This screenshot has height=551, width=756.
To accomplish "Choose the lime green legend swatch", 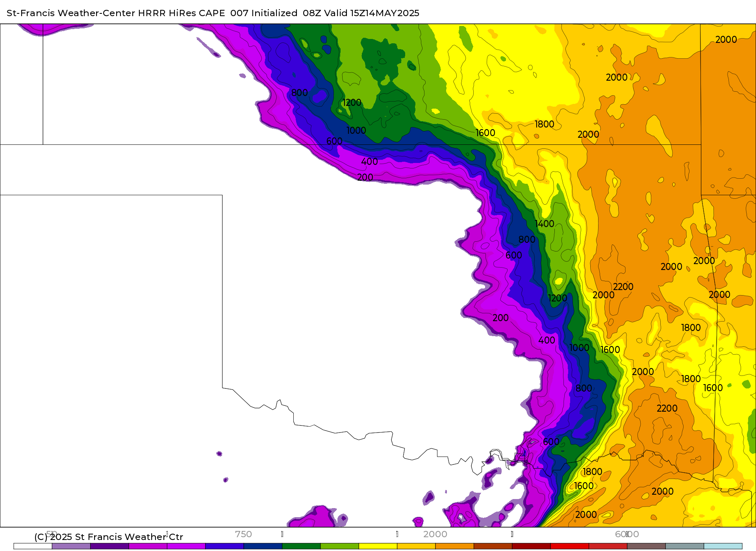I will click(339, 546).
